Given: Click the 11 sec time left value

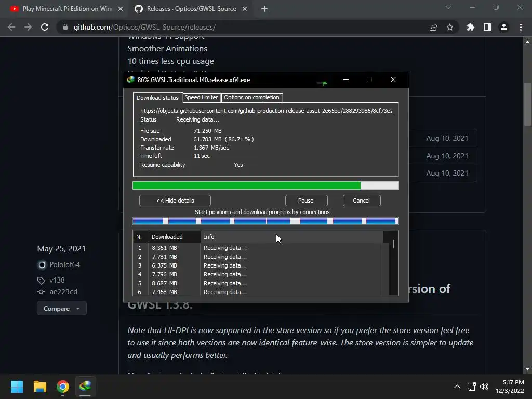Looking at the screenshot, I should pyautogui.click(x=202, y=156).
